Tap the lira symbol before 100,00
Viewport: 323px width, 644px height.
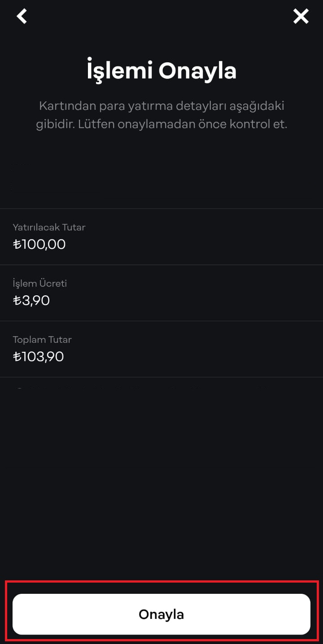tap(17, 244)
